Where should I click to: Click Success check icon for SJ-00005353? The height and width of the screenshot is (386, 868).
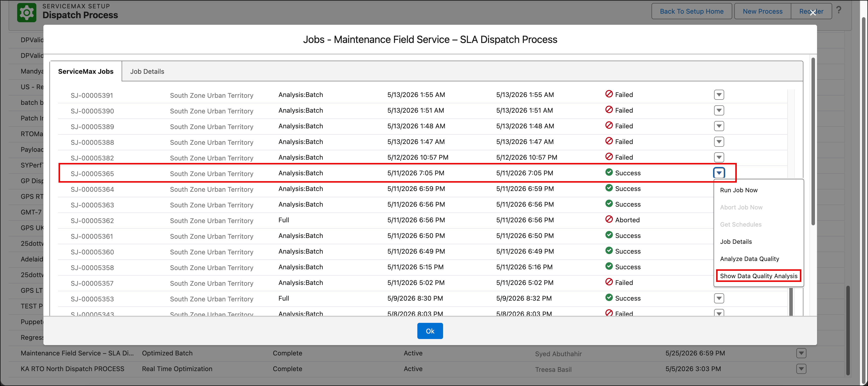[x=609, y=298]
